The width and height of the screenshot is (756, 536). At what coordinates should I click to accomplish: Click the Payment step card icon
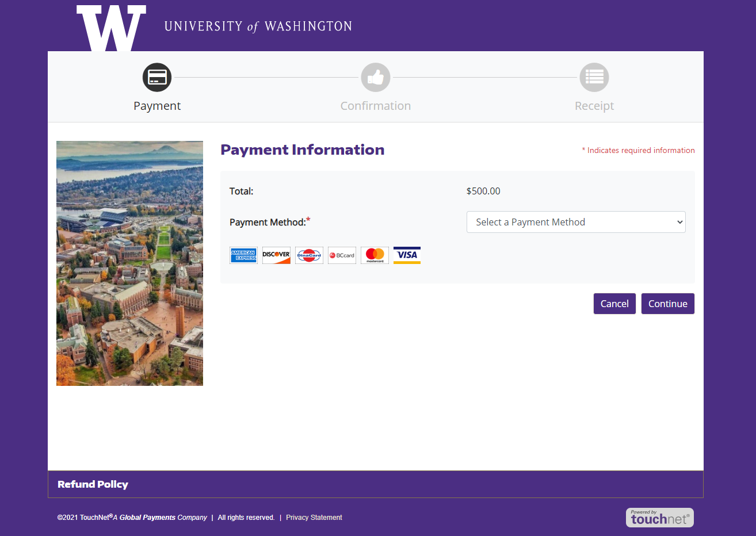tap(156, 77)
